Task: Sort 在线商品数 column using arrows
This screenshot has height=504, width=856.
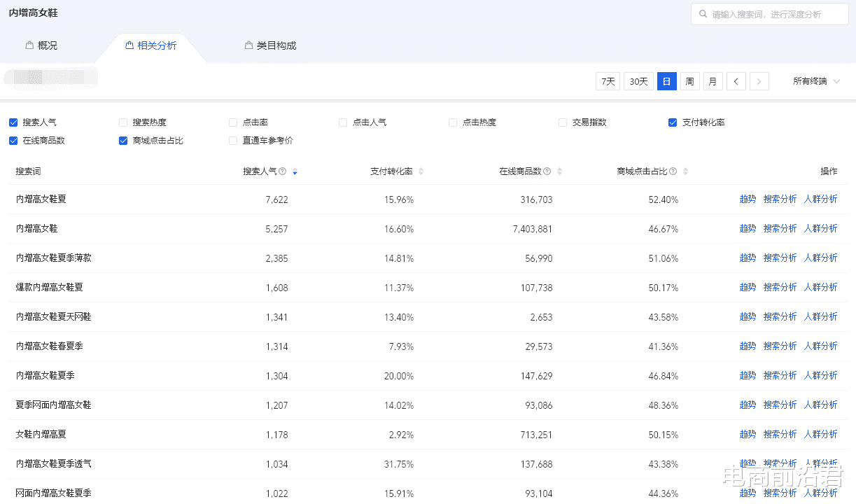Action: (x=560, y=171)
